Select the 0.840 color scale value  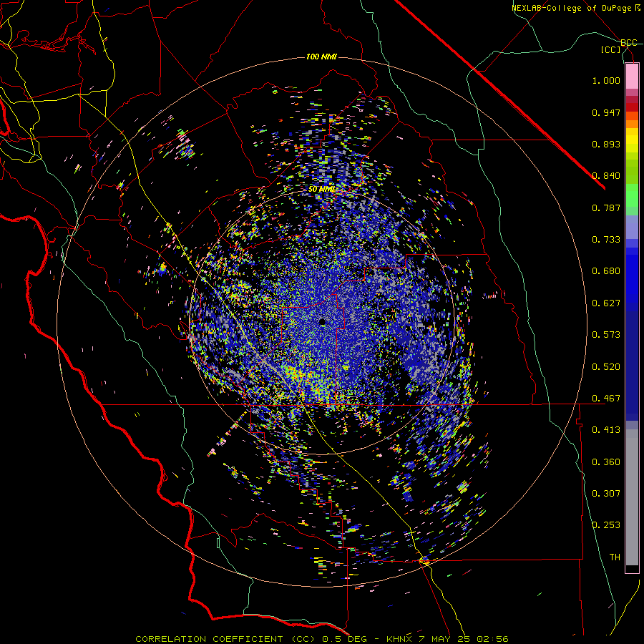click(x=606, y=176)
